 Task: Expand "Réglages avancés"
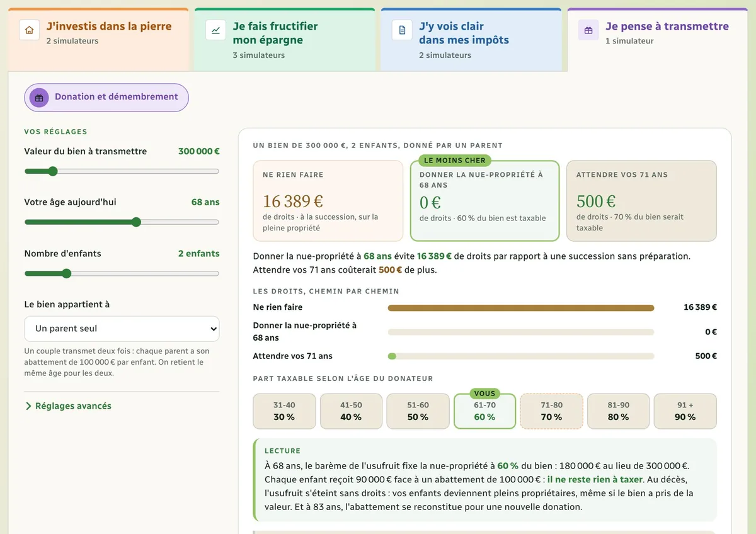pos(68,406)
